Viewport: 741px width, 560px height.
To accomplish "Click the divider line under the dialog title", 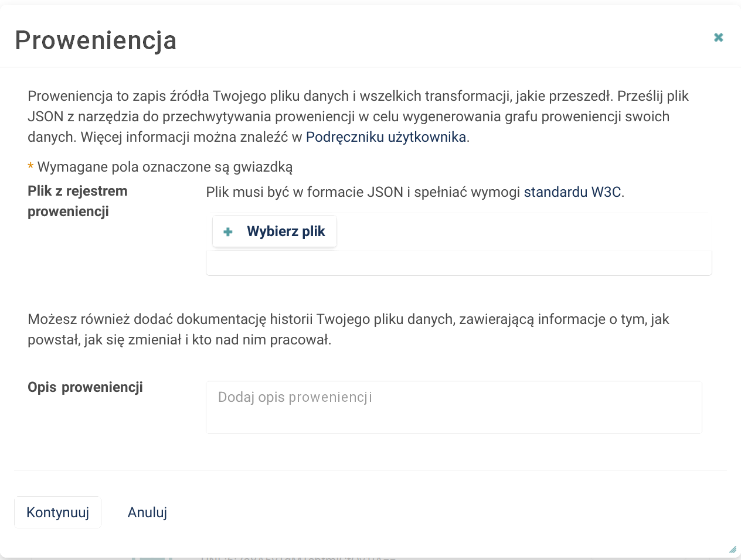I will click(370, 67).
